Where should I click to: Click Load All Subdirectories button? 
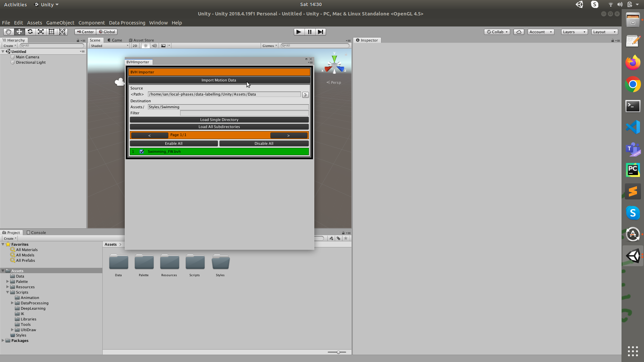click(219, 127)
